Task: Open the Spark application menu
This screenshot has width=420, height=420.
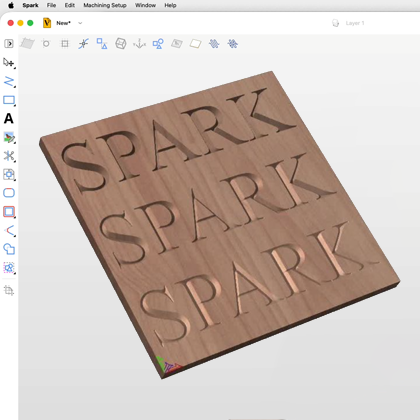Action: tap(30, 5)
